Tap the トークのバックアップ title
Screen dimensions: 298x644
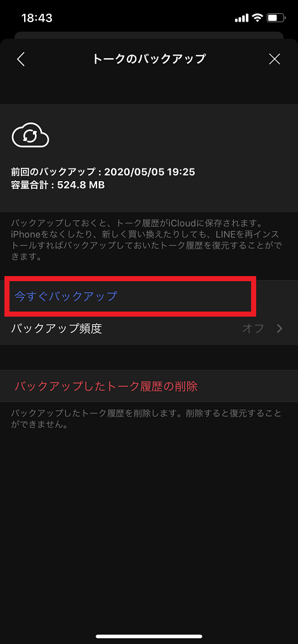click(x=149, y=59)
